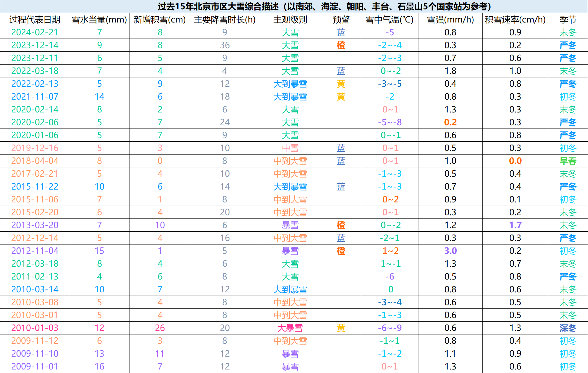Click the 深冬 season cell
588x373 pixels.
point(568,328)
